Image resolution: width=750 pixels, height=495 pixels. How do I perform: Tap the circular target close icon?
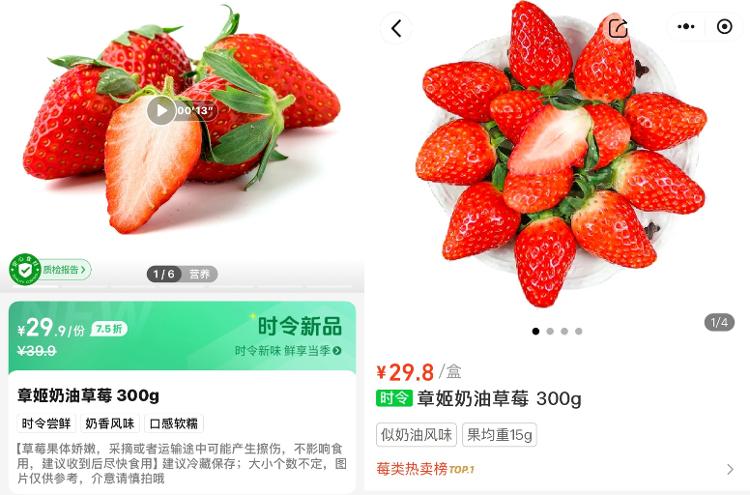(x=724, y=26)
